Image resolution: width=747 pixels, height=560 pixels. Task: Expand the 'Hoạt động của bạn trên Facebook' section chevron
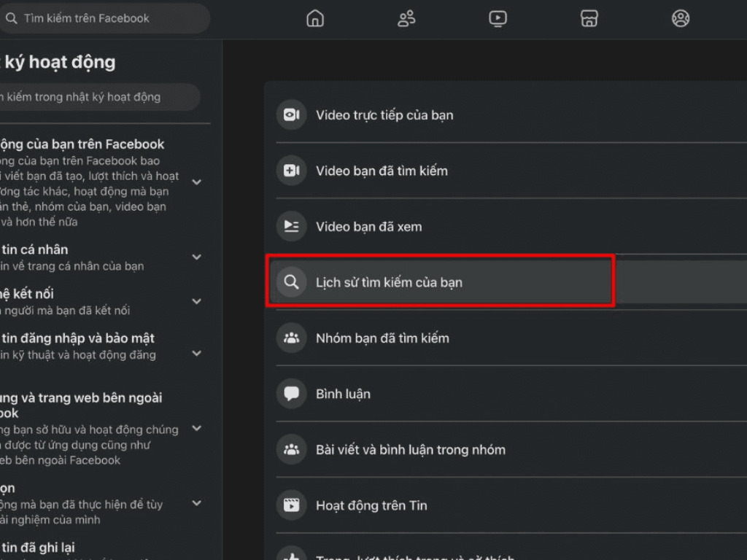click(x=196, y=182)
